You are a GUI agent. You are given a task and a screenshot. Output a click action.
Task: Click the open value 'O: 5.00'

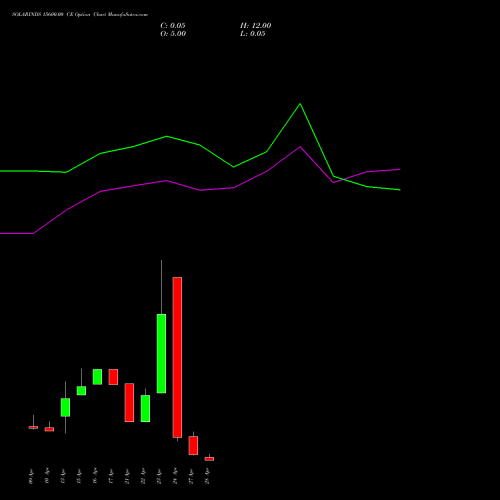(173, 34)
